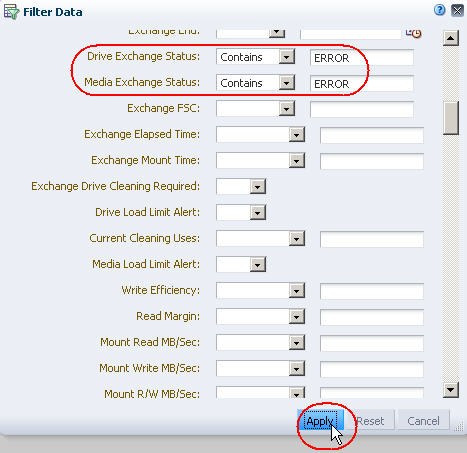The height and width of the screenshot is (453, 467).
Task: Click the dialog resize grip corner
Action: [x=459, y=427]
